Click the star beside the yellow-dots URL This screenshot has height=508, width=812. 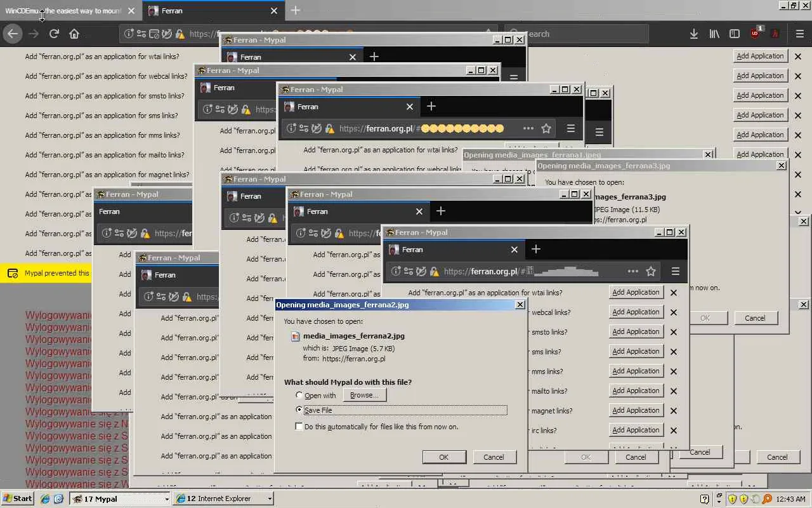pos(546,128)
